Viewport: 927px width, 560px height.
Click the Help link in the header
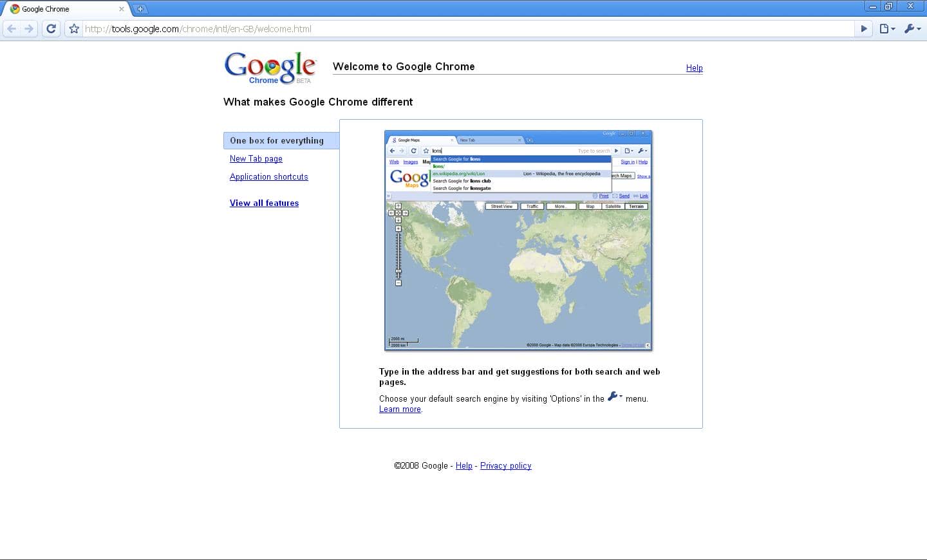click(694, 68)
